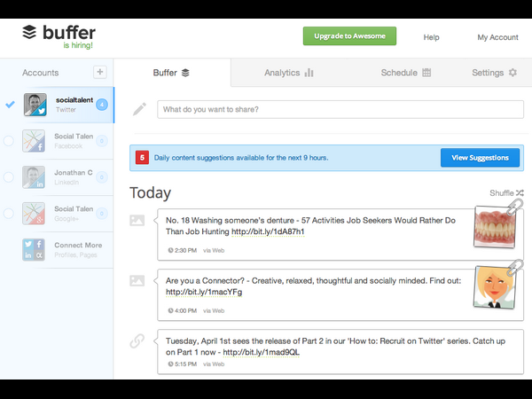Select the Jonathan C LinkedIn account circle

coord(9,177)
